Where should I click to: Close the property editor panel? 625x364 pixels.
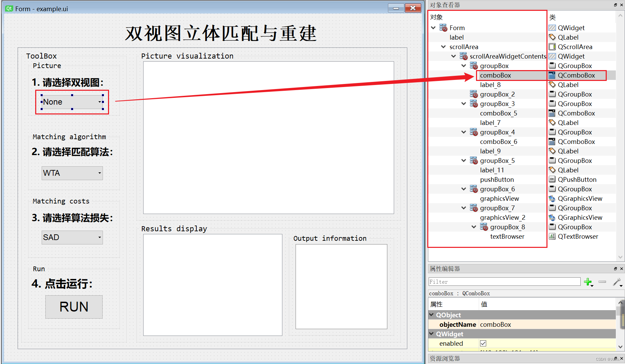[622, 269]
